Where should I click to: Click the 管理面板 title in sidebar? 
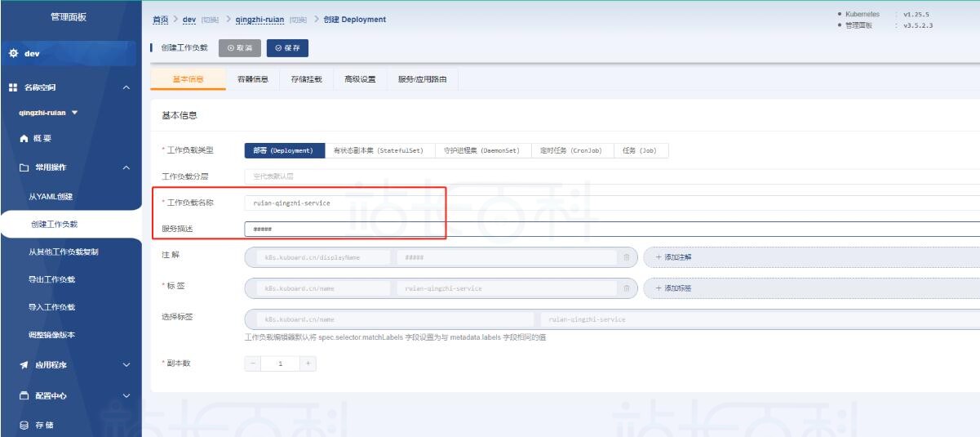click(x=68, y=17)
